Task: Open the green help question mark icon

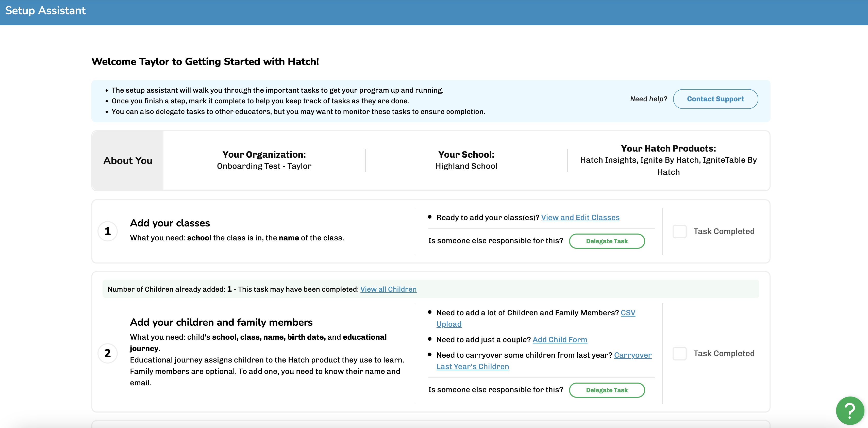Action: [850, 410]
